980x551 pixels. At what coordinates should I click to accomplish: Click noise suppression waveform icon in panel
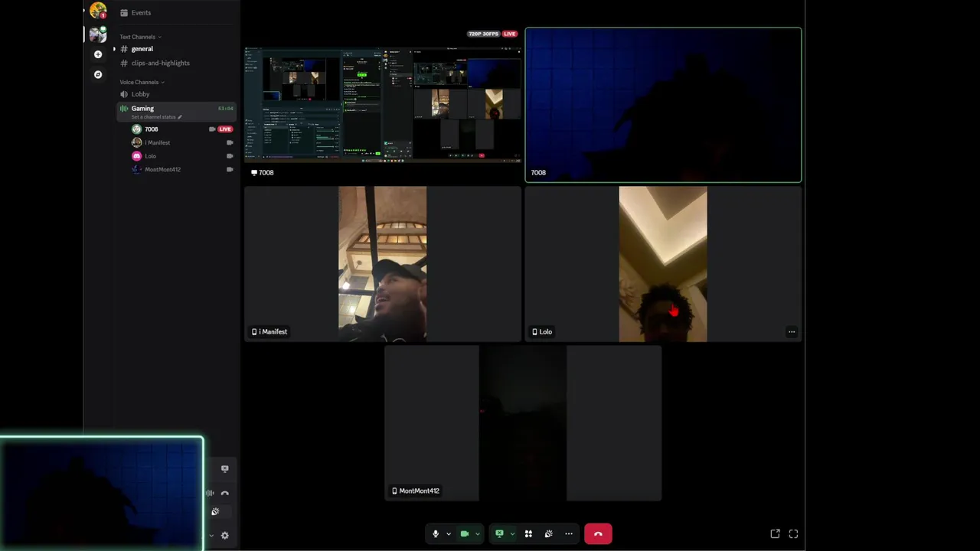click(x=210, y=493)
